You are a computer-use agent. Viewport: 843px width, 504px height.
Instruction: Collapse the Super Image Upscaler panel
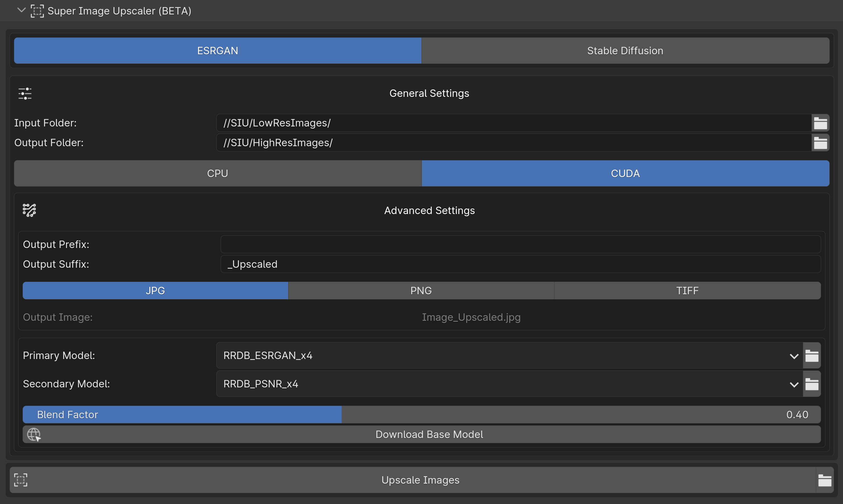pyautogui.click(x=21, y=10)
